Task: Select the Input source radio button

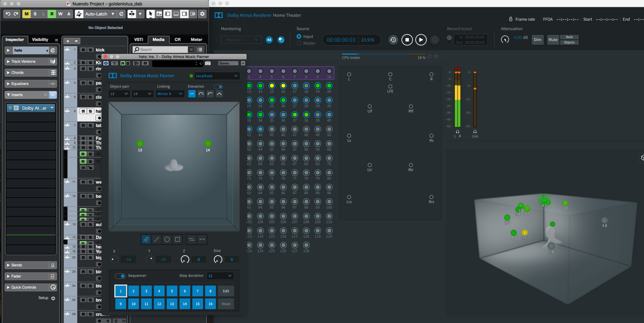Action: [299, 36]
